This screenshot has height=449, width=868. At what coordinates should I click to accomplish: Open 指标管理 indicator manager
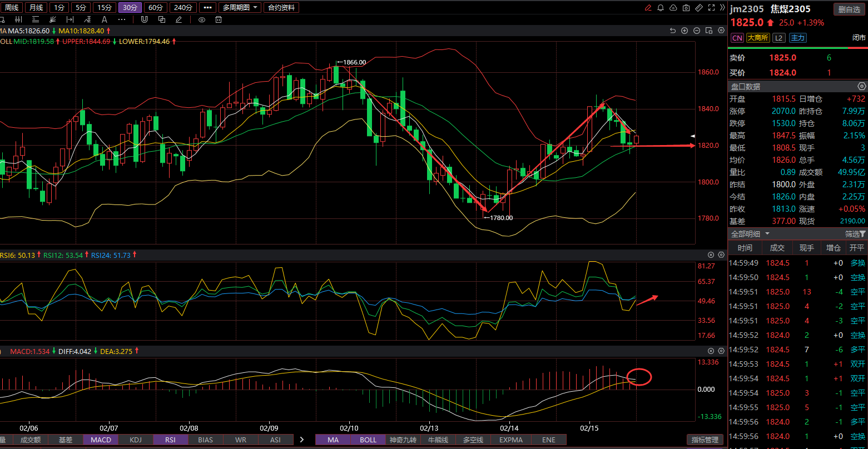[x=705, y=440]
